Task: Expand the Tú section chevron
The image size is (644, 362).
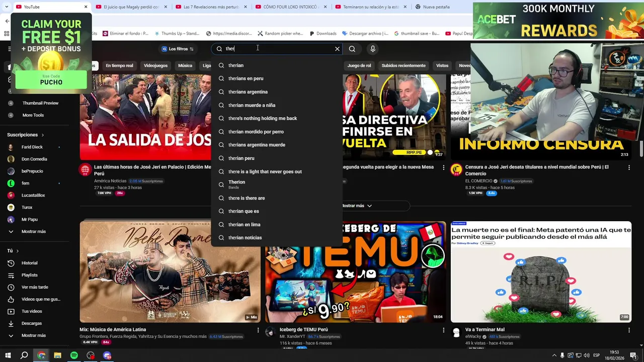Action: pos(18,251)
